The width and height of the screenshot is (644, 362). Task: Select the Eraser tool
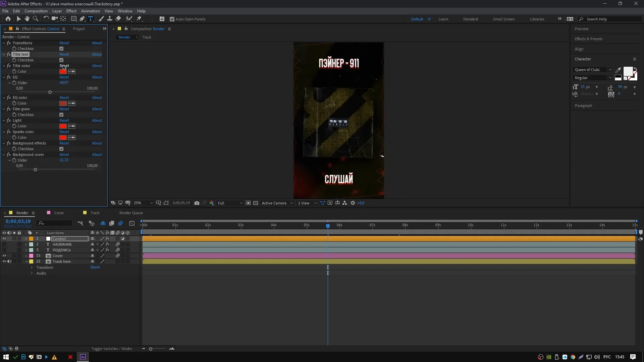pos(118,19)
